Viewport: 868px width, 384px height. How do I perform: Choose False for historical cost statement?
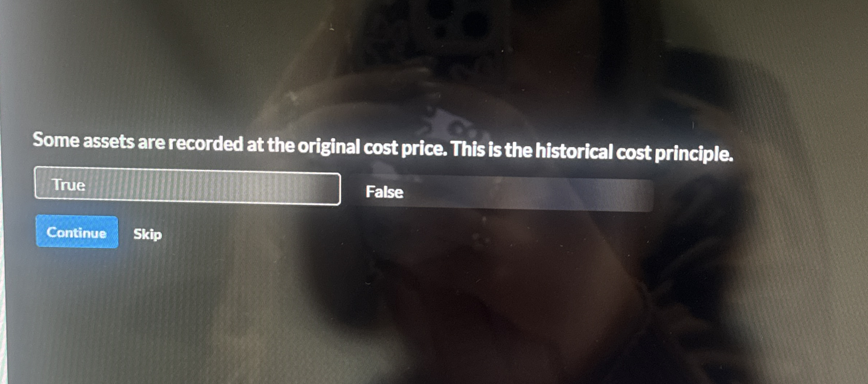pos(501,192)
